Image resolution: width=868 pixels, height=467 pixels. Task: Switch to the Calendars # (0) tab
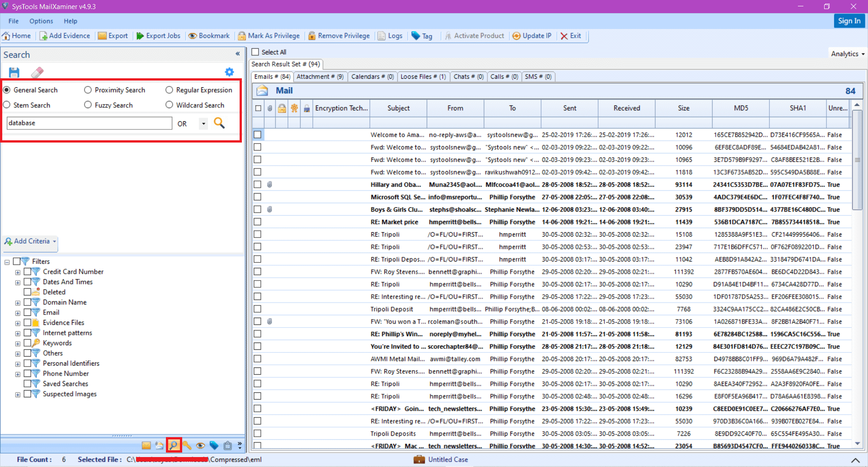point(373,76)
